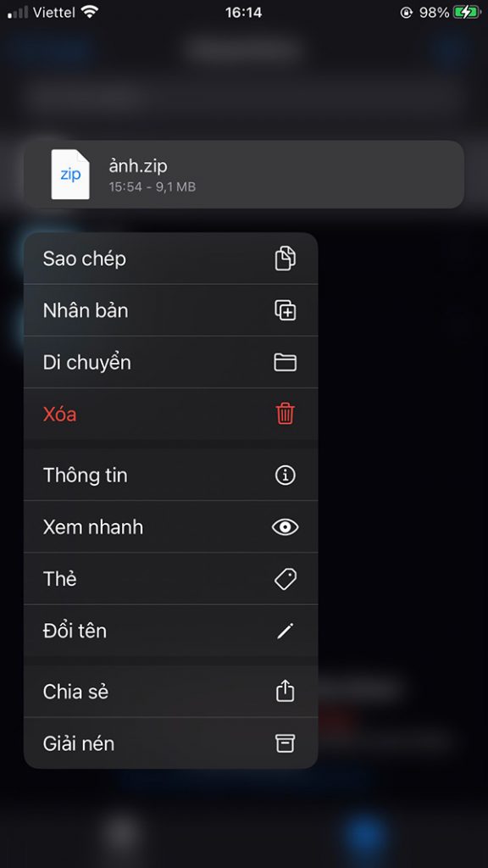The image size is (488, 868).
Task: Tap the charging battery indicator
Action: (x=464, y=12)
